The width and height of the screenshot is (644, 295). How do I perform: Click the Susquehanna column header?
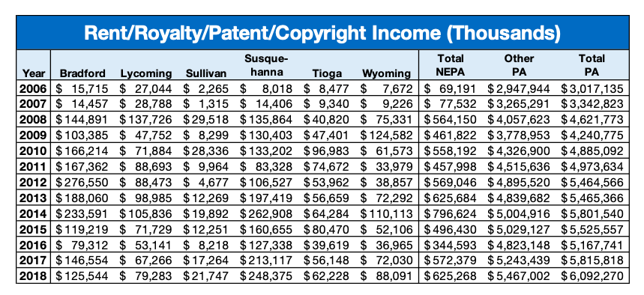266,66
